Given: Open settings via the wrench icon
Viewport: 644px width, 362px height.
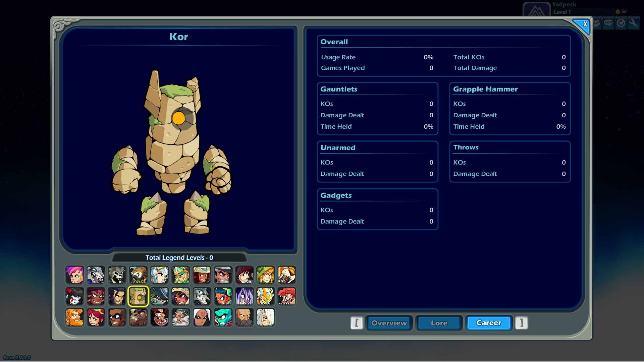Looking at the screenshot, I should pos(633,23).
